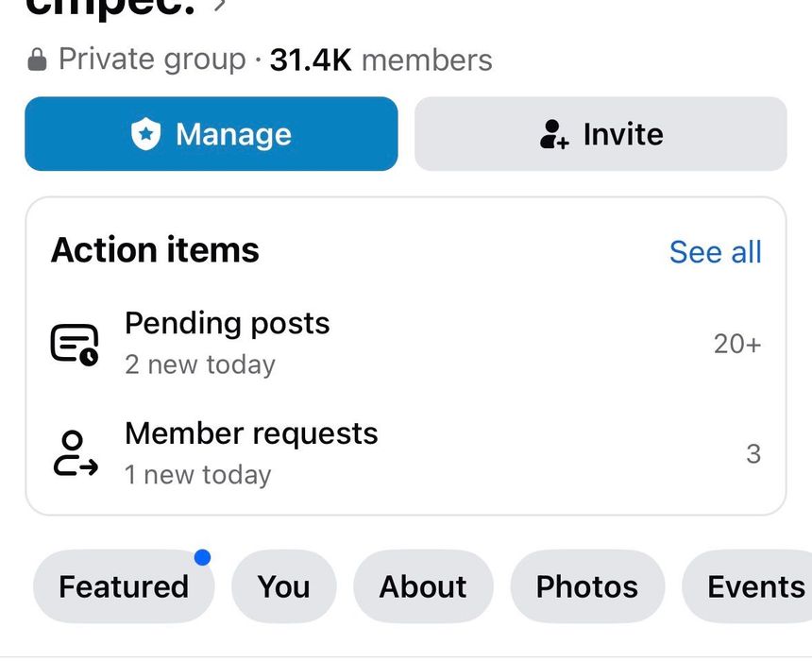Open the Member requests row
812x661 pixels.
pos(406,454)
